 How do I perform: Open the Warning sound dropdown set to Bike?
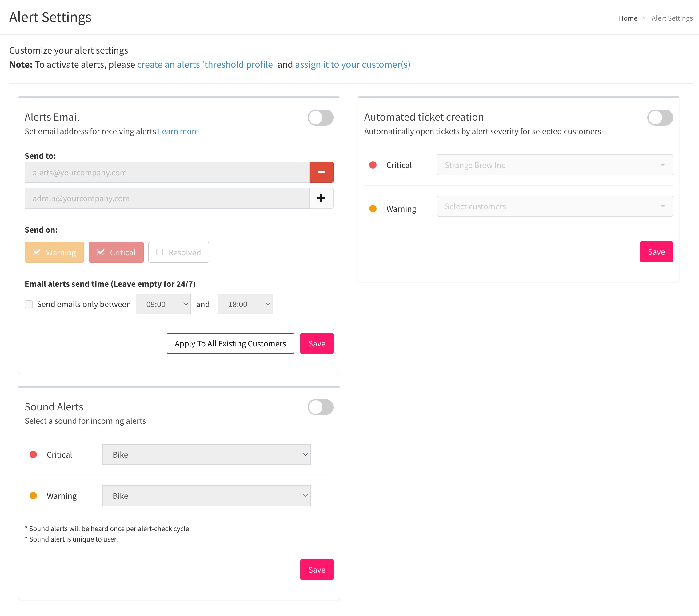206,496
